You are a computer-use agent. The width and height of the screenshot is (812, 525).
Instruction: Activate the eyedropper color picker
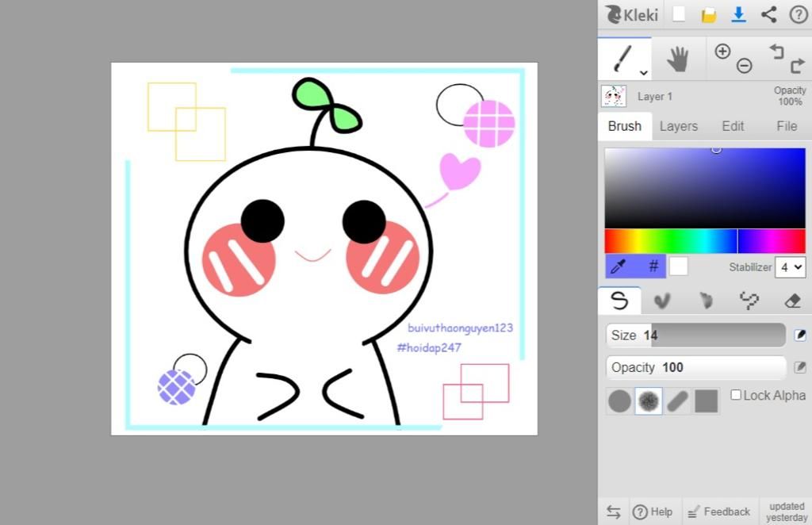pos(619,266)
